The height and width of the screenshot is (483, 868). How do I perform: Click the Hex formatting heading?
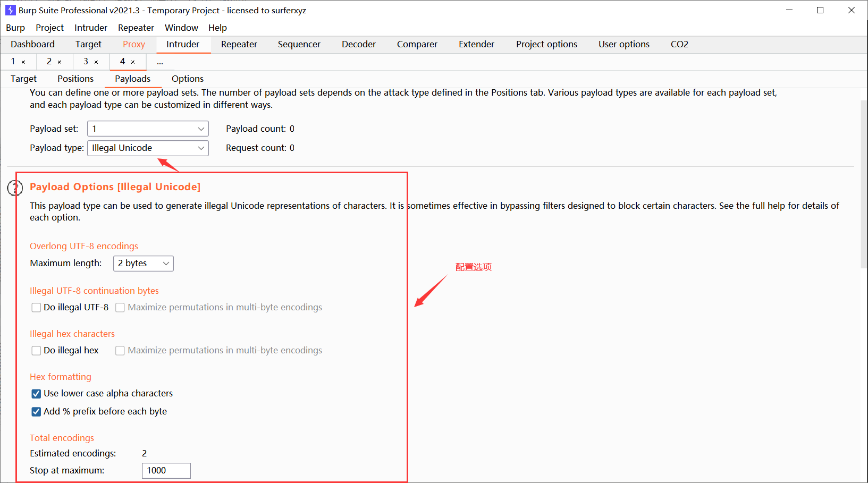click(x=61, y=377)
